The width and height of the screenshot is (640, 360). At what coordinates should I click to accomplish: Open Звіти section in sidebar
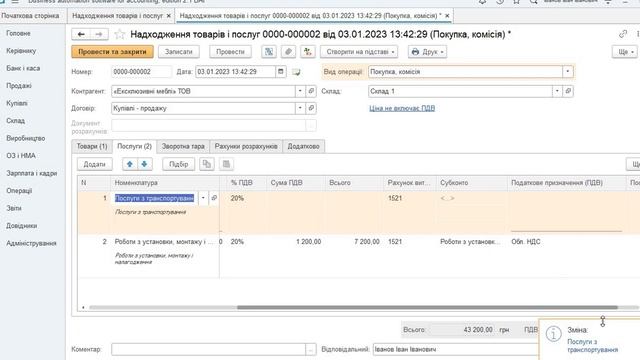tap(14, 208)
